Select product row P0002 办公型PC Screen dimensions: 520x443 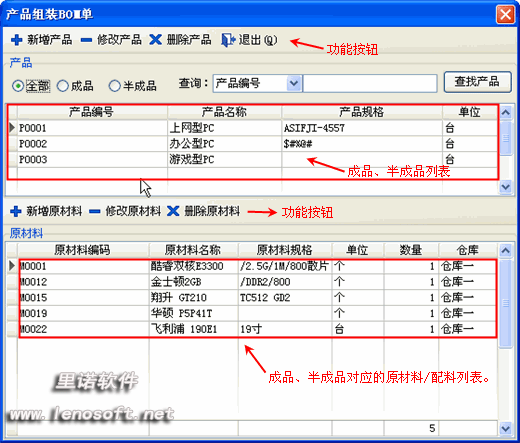[253, 144]
